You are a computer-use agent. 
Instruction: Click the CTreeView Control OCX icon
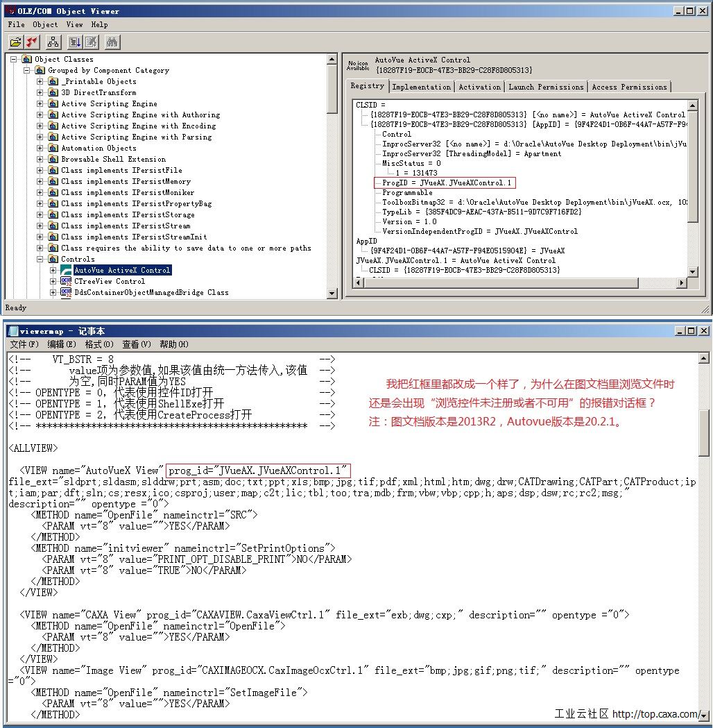click(67, 281)
